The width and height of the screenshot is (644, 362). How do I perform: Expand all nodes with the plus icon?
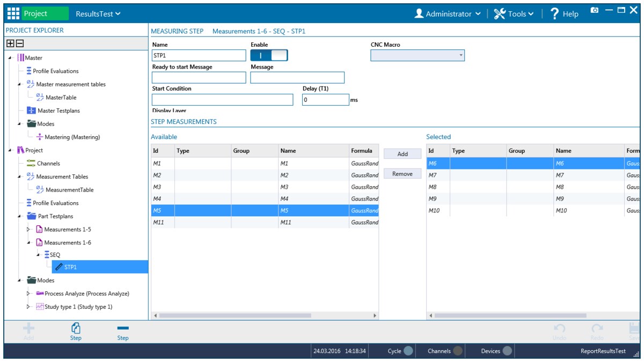point(10,44)
